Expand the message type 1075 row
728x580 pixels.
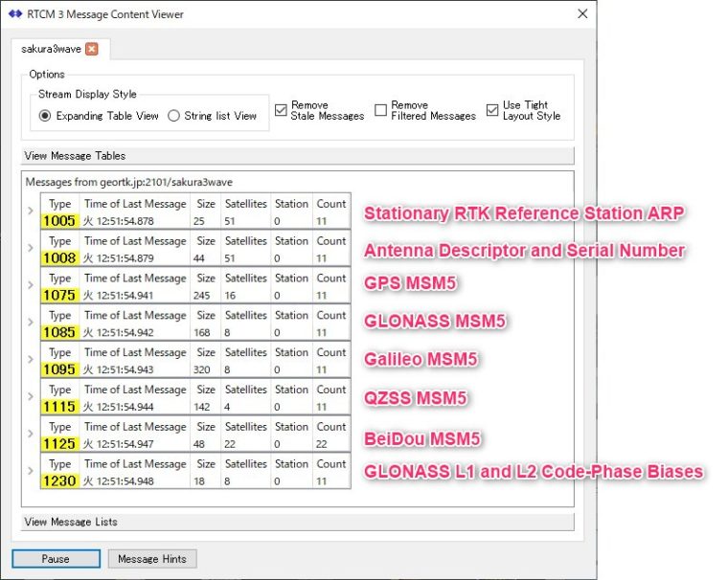(x=30, y=286)
